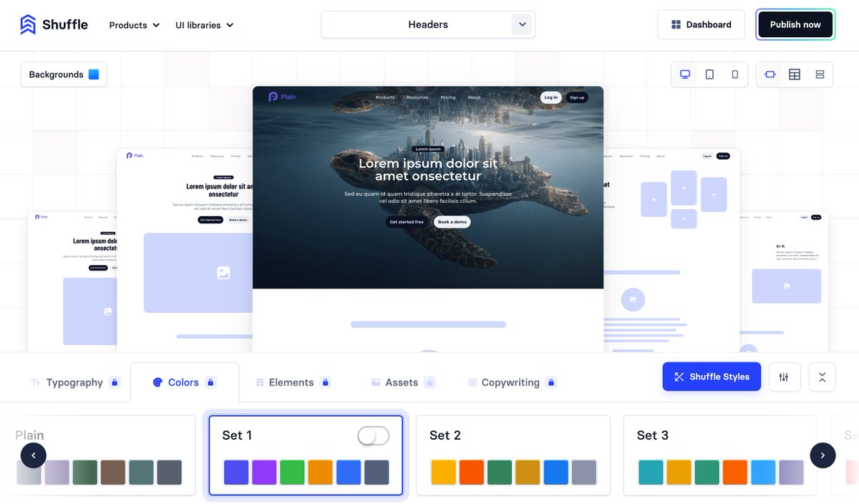Select the Set 3 color card
This screenshot has width=859, height=504.
click(720, 455)
